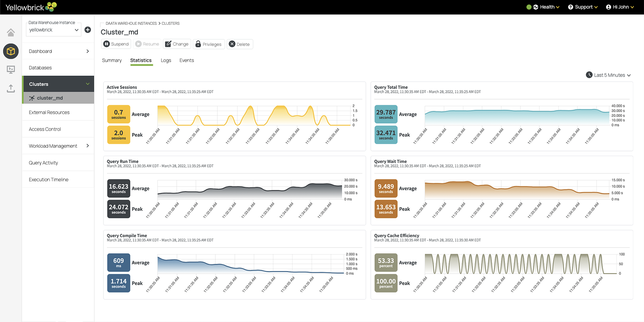Click the Cluster_md page heading
Image resolution: width=644 pixels, height=322 pixels.
(x=119, y=32)
